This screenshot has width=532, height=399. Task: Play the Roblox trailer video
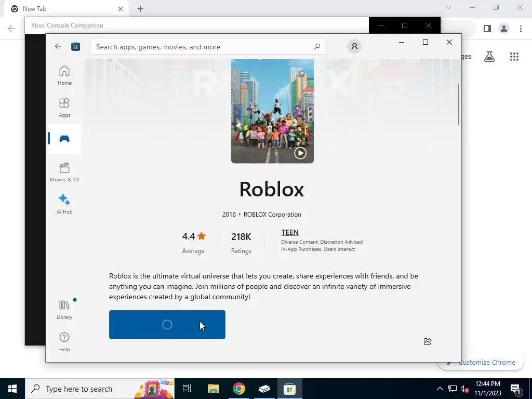point(300,153)
